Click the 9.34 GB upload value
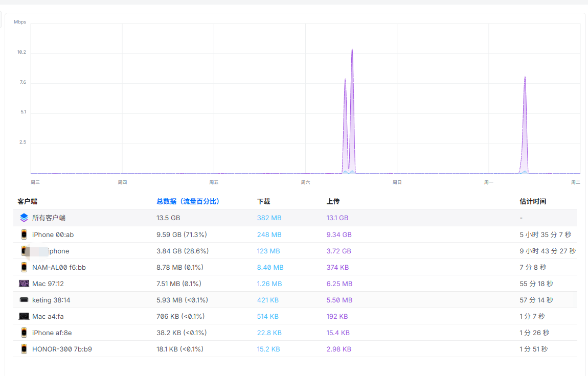Screen dimensions: 588x376 pyautogui.click(x=339, y=234)
